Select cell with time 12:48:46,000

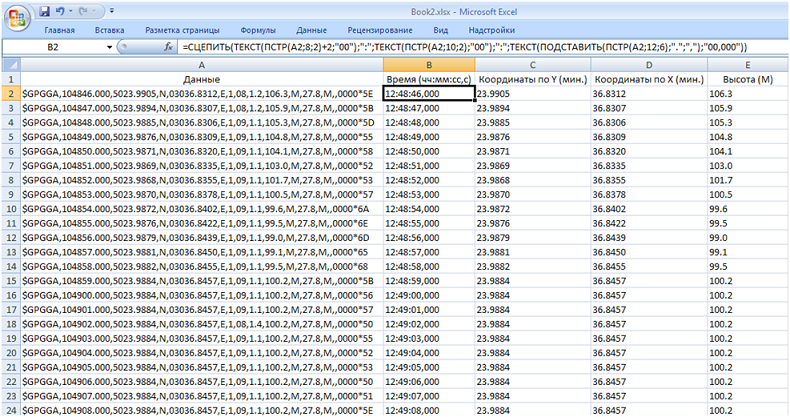[429, 94]
